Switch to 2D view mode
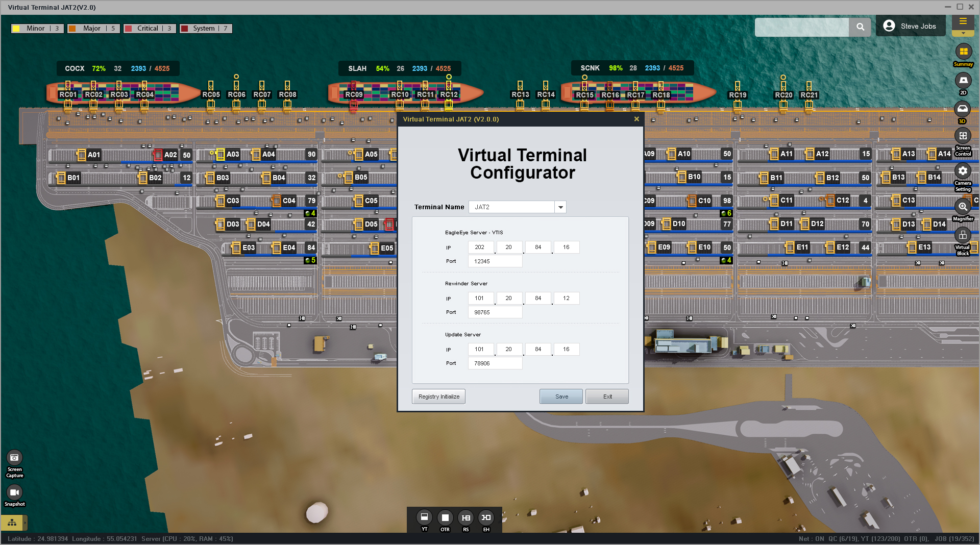Screen dimensions: 980x545 pyautogui.click(x=963, y=81)
